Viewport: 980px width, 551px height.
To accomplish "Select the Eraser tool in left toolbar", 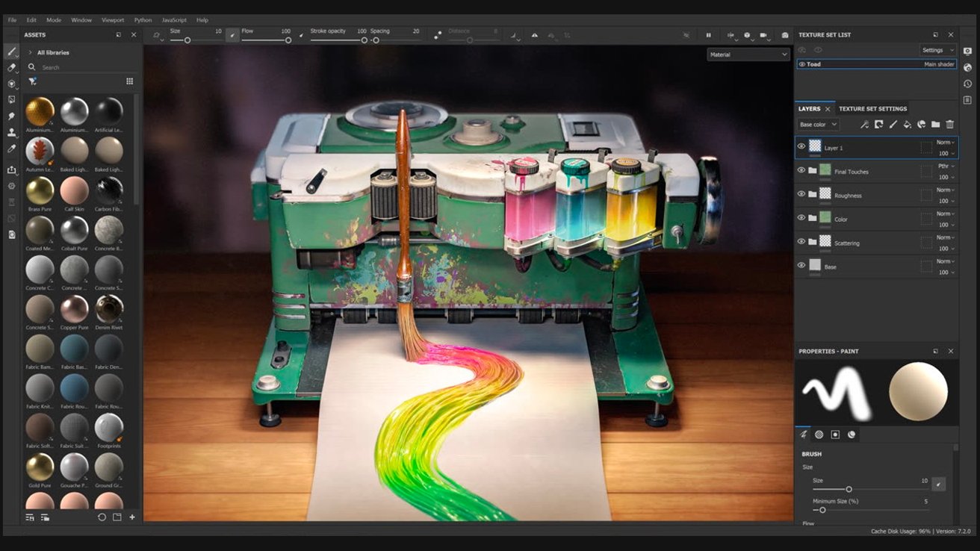I will (x=11, y=68).
